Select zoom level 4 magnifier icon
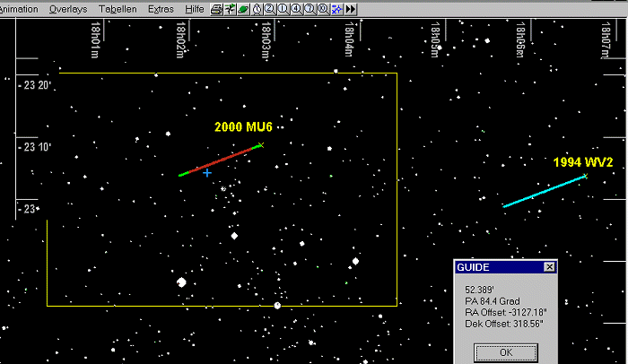 tap(295, 8)
